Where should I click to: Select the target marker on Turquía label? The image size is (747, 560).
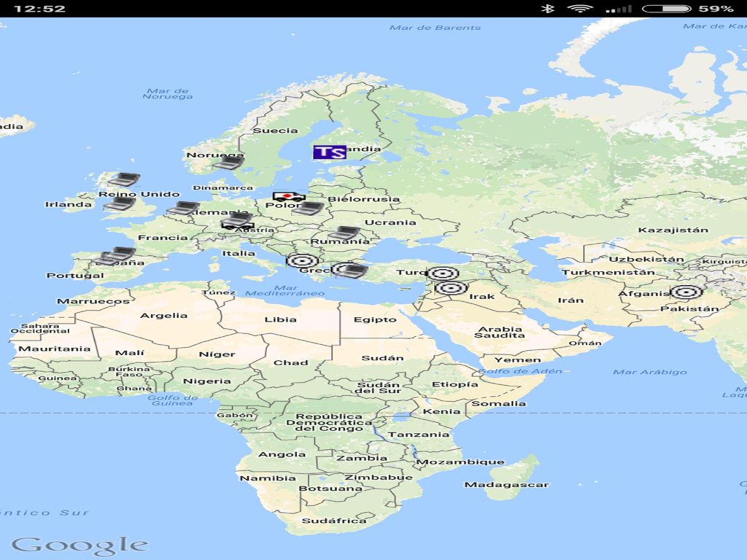pos(443,273)
